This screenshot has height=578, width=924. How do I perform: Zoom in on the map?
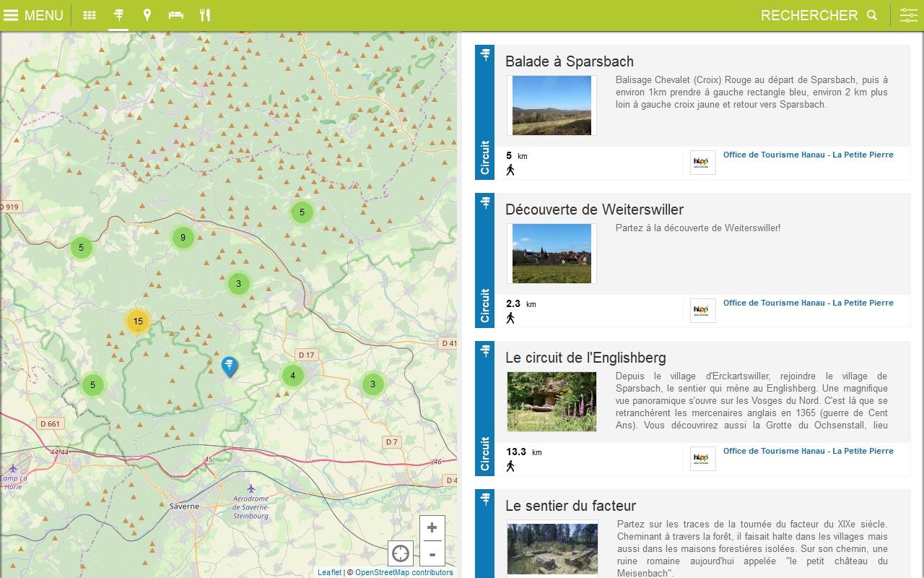tap(432, 527)
